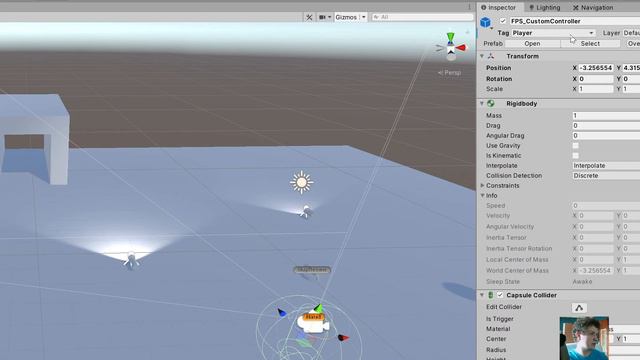The height and width of the screenshot is (360, 640).
Task: Open the Layer dropdown
Action: [631, 33]
